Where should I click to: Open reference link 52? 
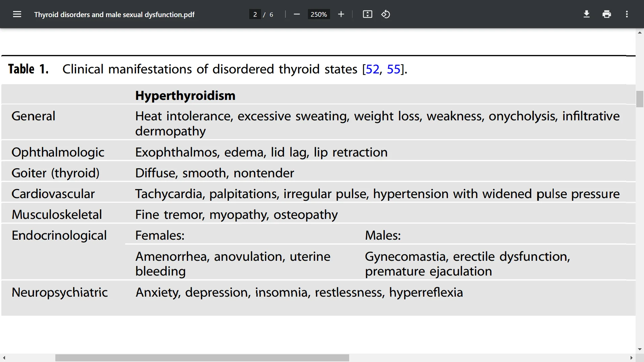(372, 69)
